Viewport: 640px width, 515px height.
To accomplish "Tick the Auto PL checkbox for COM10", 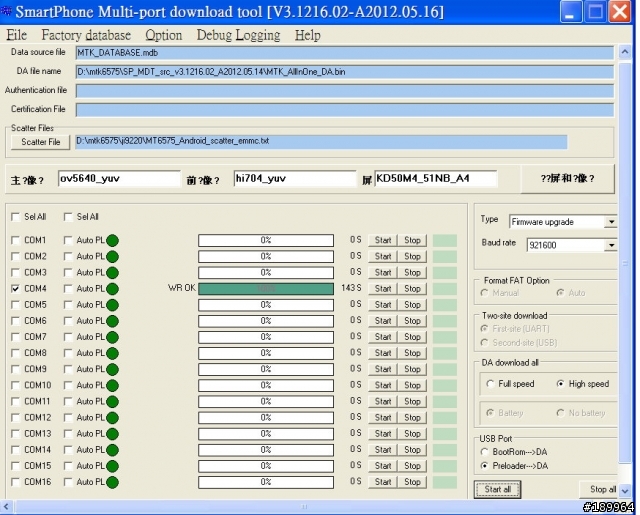I will 68,385.
